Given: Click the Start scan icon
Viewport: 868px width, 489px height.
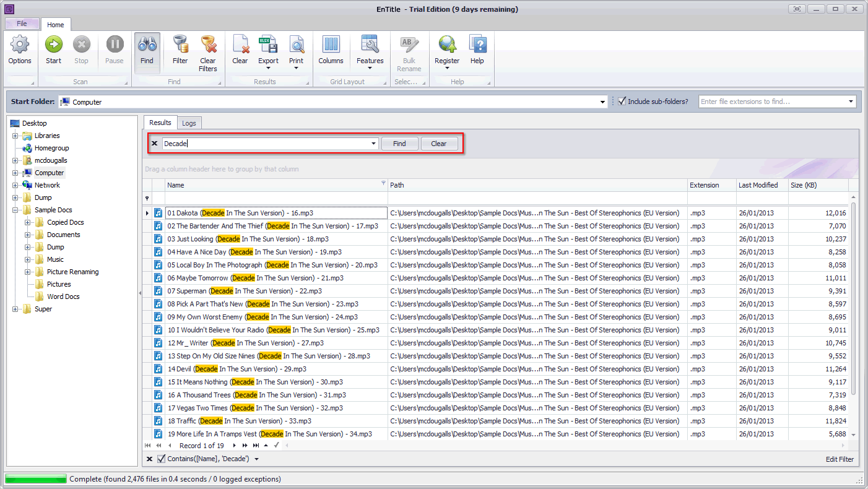Looking at the screenshot, I should [53, 45].
